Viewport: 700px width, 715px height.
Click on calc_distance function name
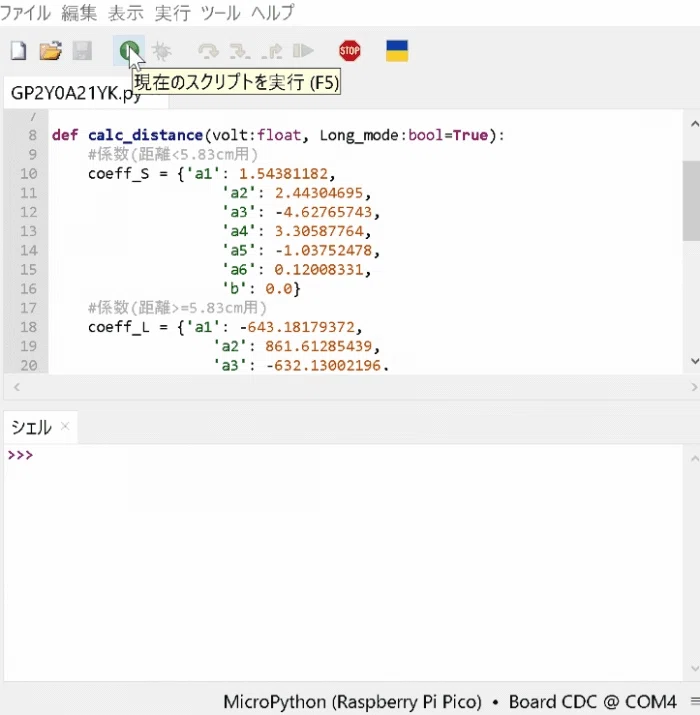pos(145,135)
